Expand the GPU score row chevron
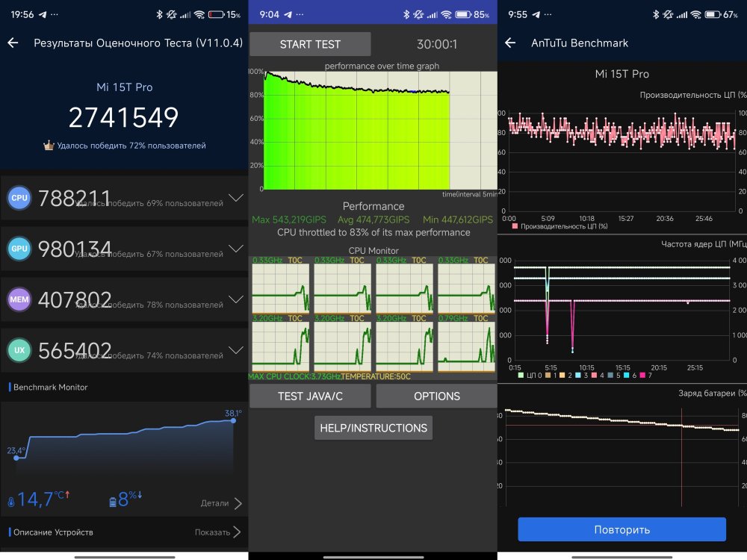 click(x=236, y=249)
